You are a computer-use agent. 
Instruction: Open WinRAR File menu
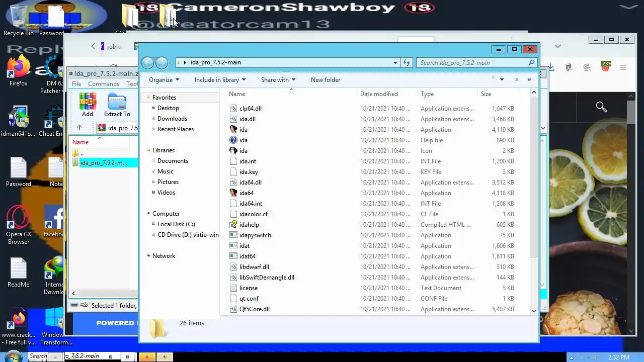point(76,84)
